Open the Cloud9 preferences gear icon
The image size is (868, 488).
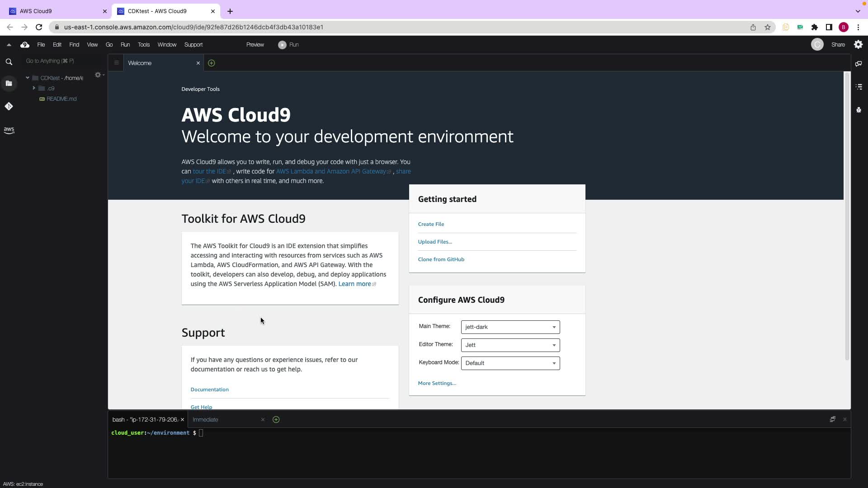click(x=858, y=44)
